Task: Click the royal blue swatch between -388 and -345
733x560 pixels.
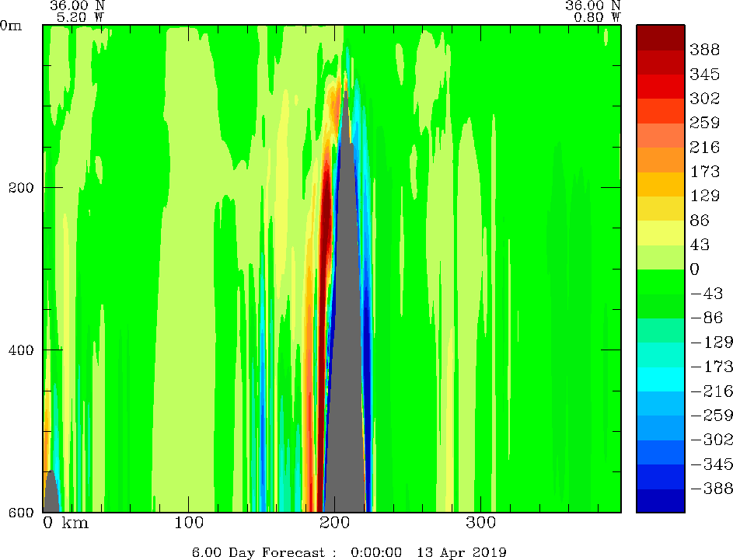Action: [x=661, y=476]
